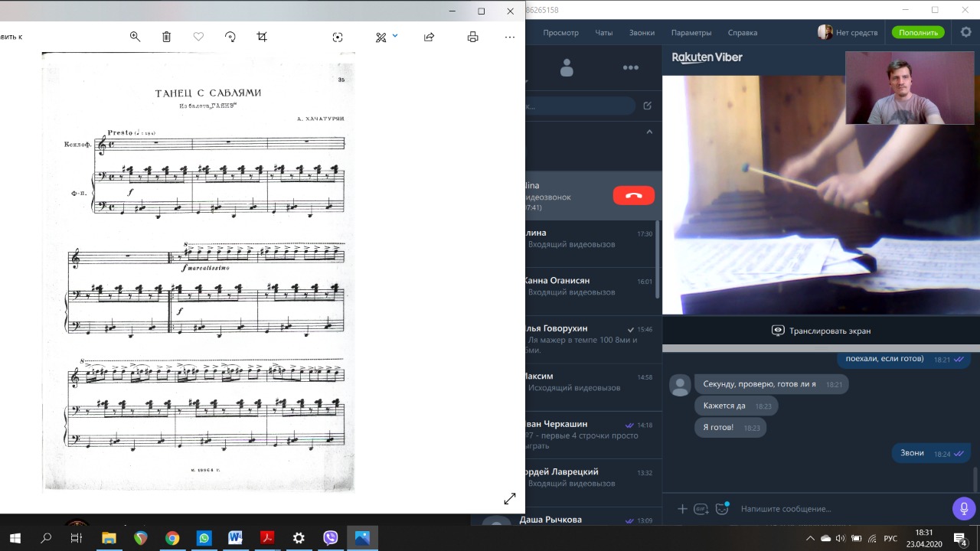Open the Справка menu in Viber
Viewport: 980px width, 551px height.
743,33
